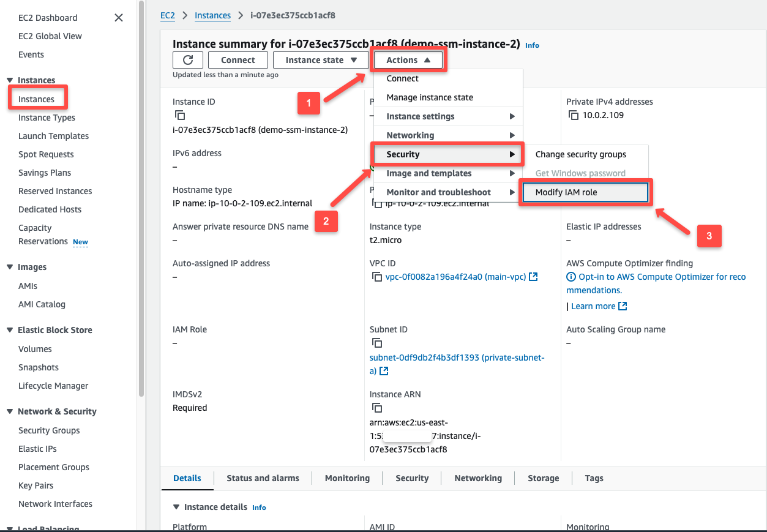Switch to the Storage tab

click(x=542, y=478)
